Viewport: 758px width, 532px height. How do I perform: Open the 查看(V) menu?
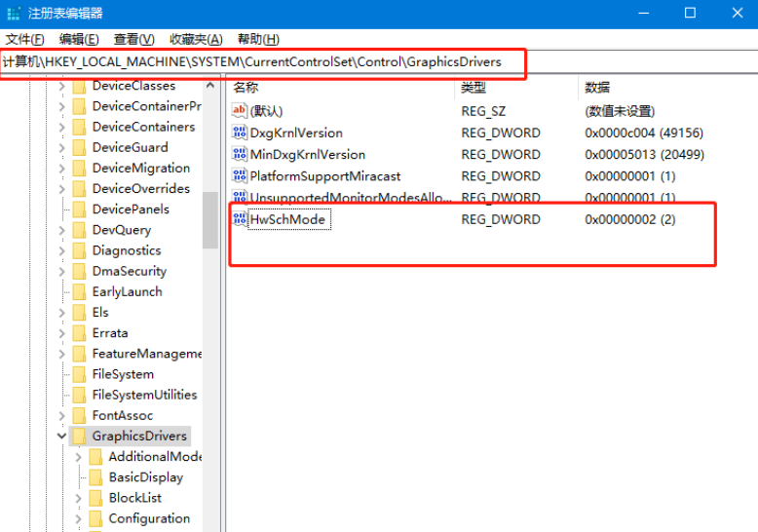click(133, 39)
